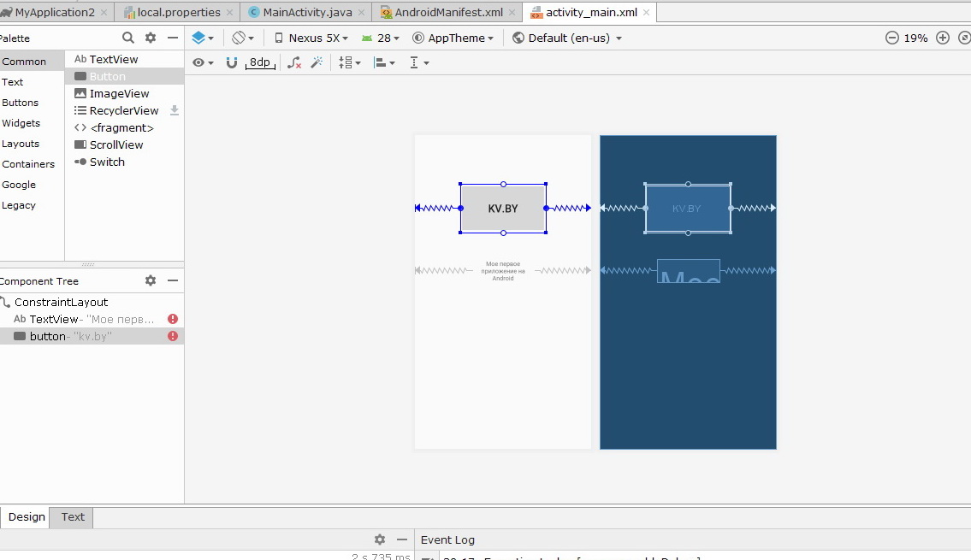The height and width of the screenshot is (560, 971).
Task: Select the Legacy palette category
Action: pos(32,205)
